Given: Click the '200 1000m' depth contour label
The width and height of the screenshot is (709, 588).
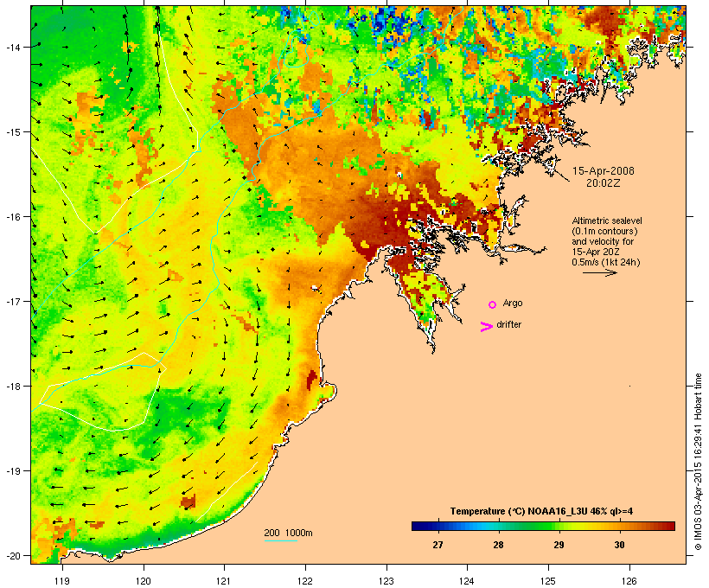Looking at the screenshot, I should click(x=288, y=533).
